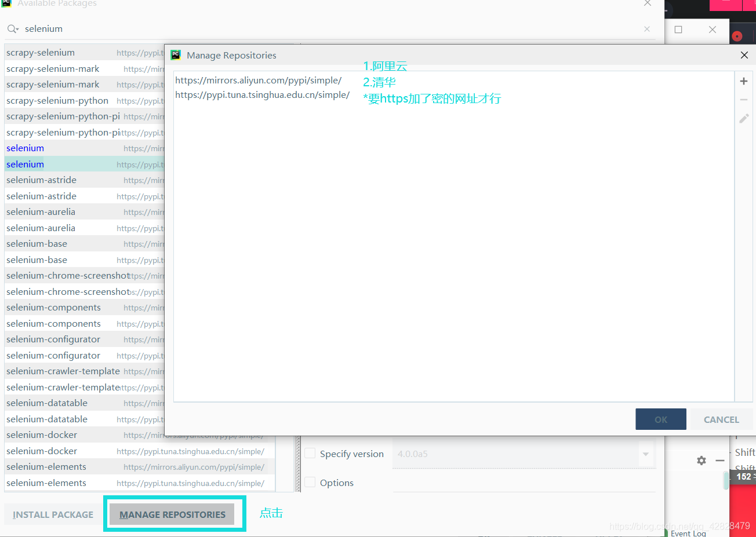Close the Available Packages window
The image size is (756, 537).
pyautogui.click(x=647, y=3)
